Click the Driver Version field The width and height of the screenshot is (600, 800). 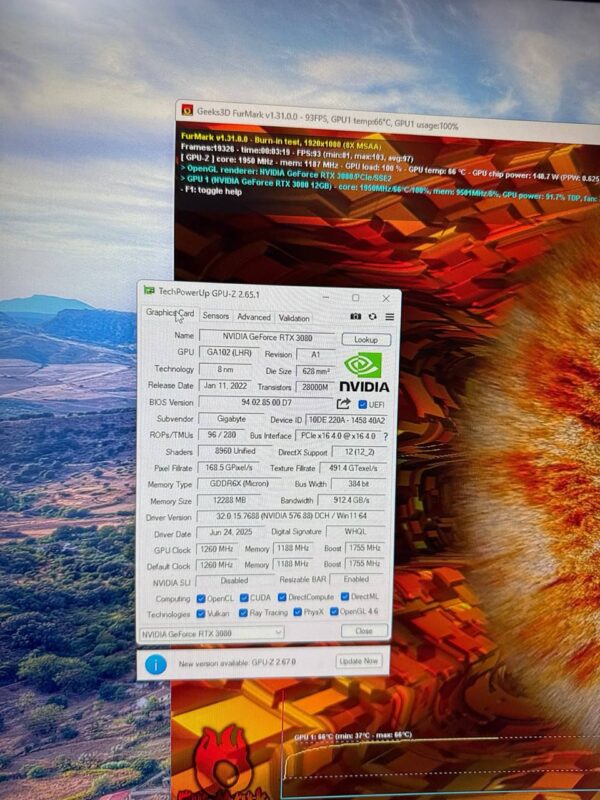[291, 516]
